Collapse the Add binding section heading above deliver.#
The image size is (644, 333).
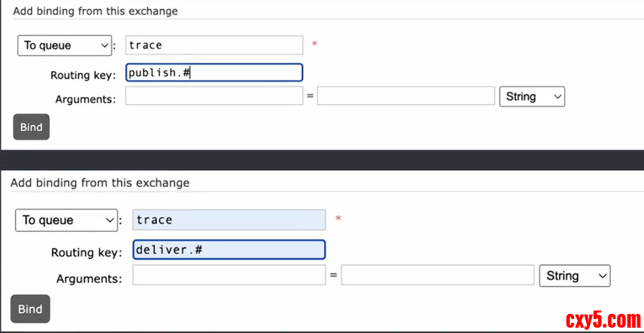[x=100, y=182]
